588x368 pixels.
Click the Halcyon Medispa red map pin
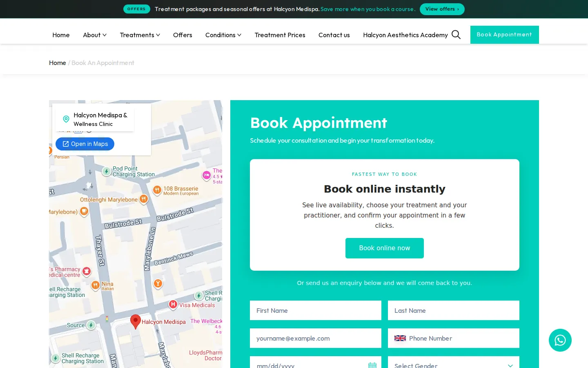136,322
